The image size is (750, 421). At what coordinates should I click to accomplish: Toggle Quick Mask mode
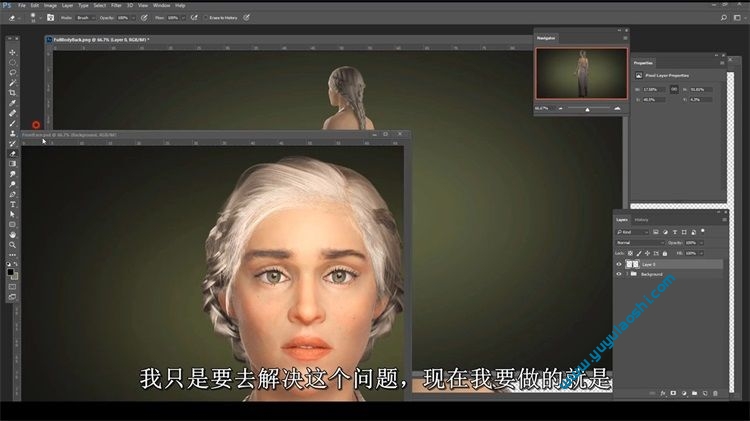12,287
